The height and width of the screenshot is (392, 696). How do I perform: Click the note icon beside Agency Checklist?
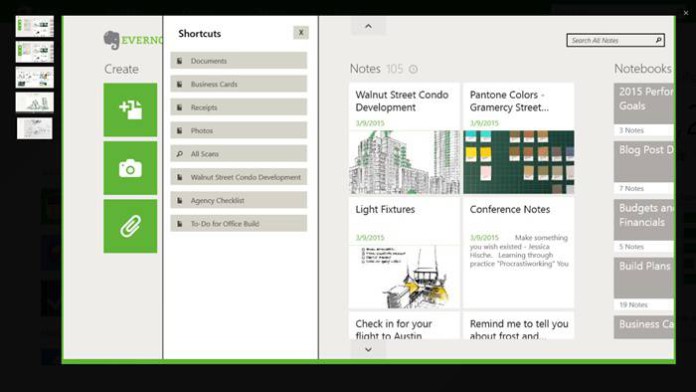click(180, 200)
